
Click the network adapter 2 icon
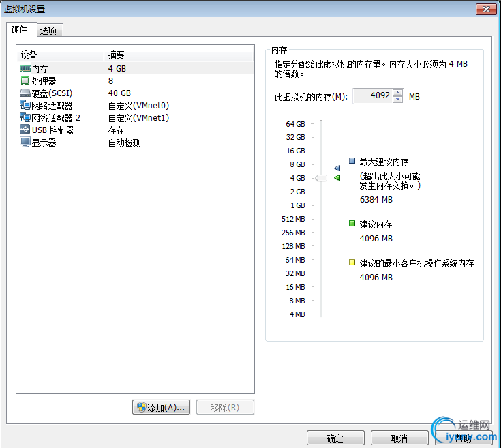(25, 117)
